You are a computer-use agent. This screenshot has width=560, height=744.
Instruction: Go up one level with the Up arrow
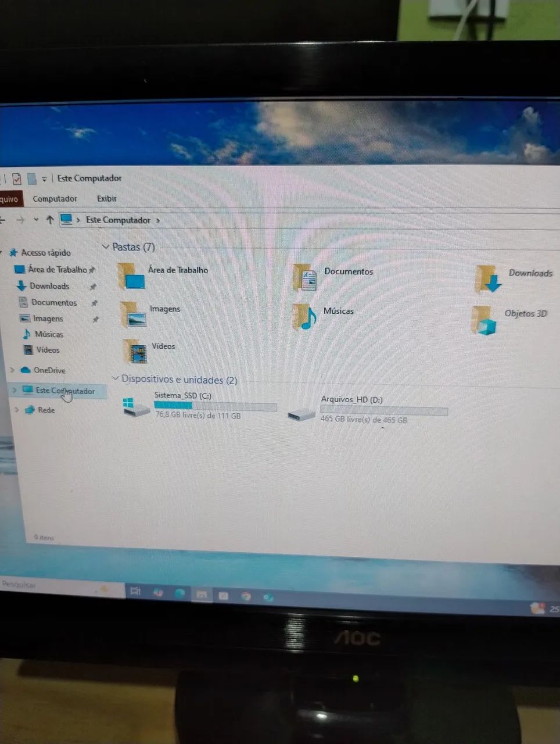pos(50,220)
